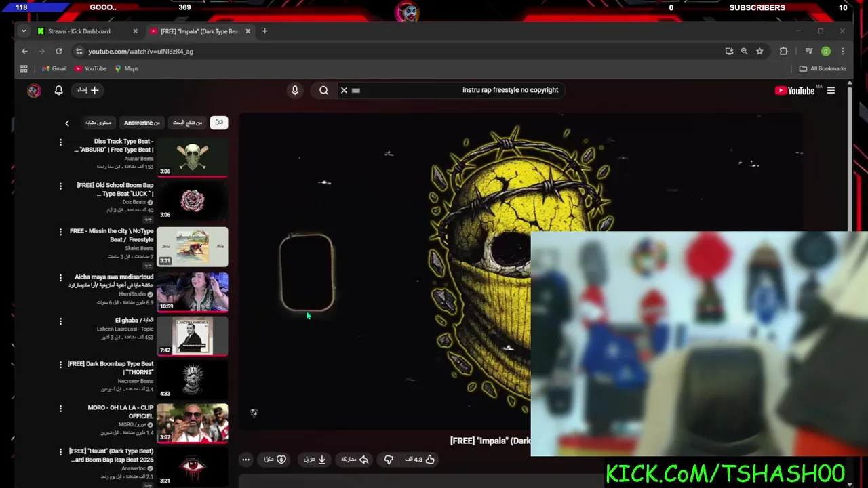Screen dimensions: 868x488
Task: Open the skull 'ABSURD' video thumbnail
Action: [193, 157]
